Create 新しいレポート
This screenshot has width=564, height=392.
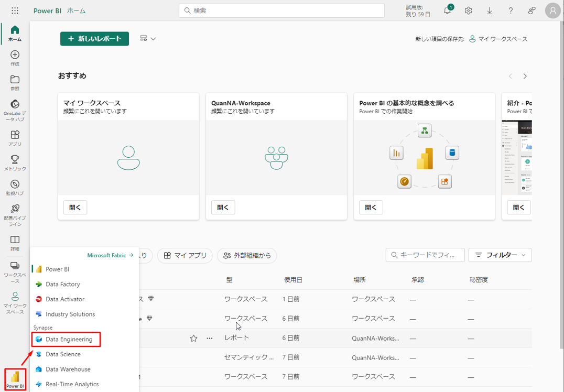click(94, 38)
